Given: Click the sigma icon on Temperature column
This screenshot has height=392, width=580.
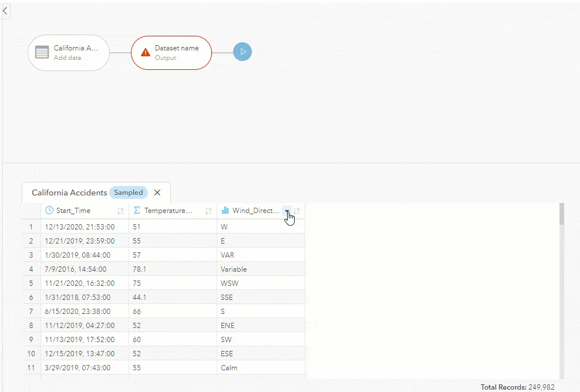Looking at the screenshot, I should 136,210.
